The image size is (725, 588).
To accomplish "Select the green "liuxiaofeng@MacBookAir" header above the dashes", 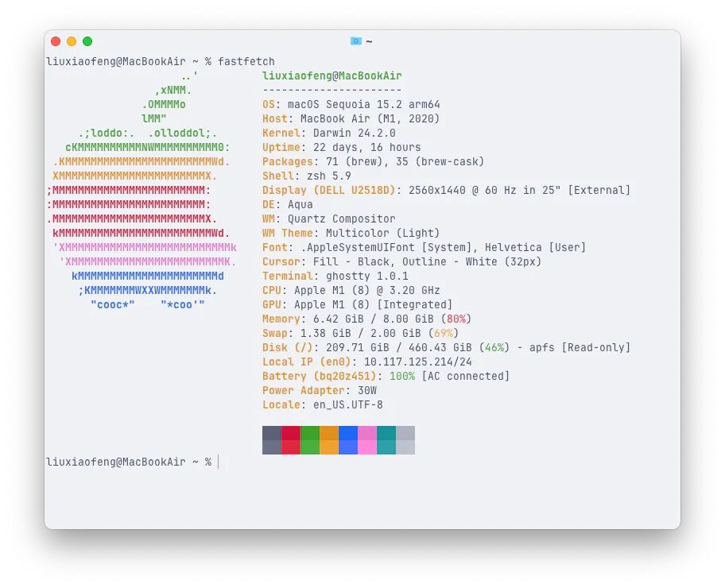I will 332,75.
